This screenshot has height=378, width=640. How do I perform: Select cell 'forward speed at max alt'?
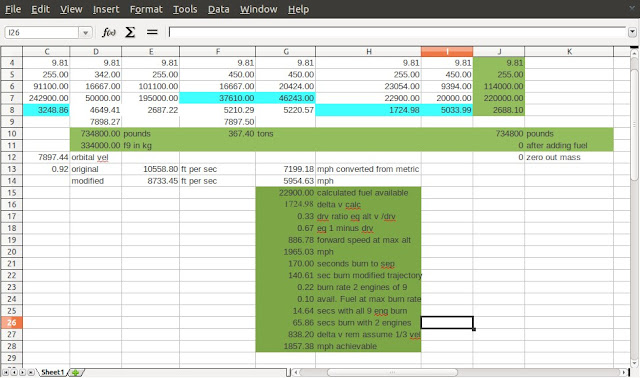coord(368,240)
